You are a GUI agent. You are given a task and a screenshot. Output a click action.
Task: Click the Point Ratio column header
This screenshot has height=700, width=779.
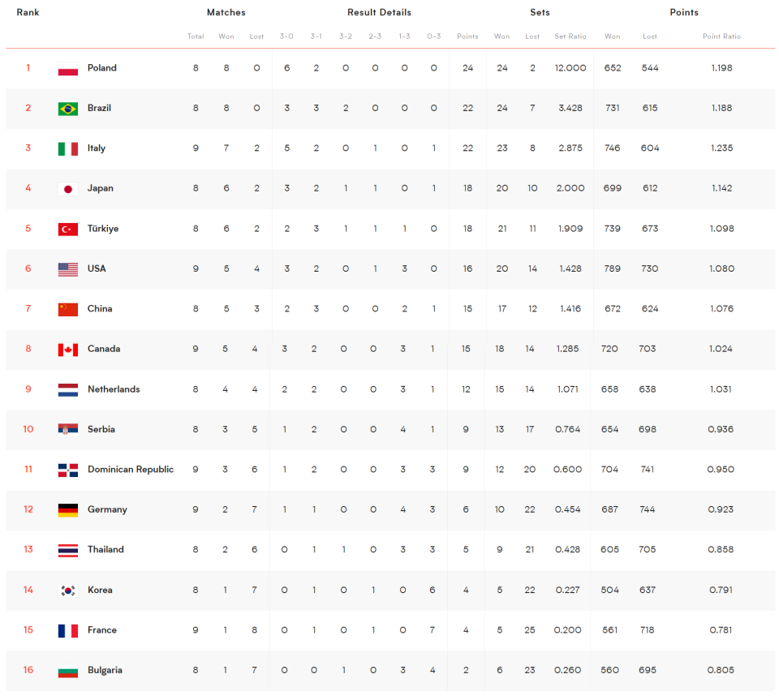721,37
